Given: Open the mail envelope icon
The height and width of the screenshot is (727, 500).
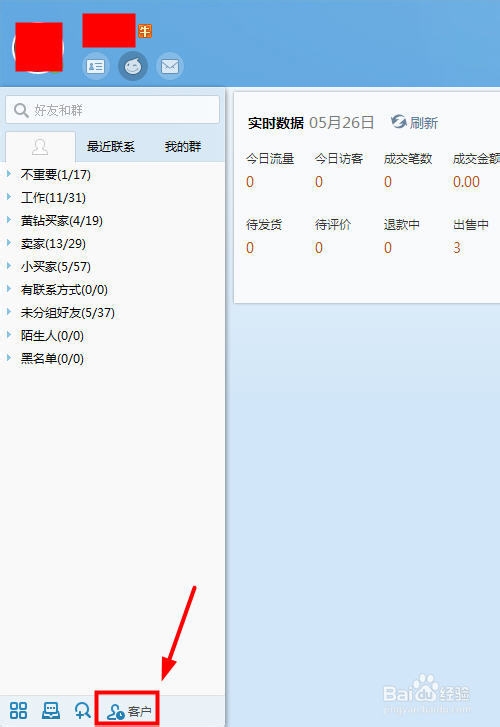Looking at the screenshot, I should [170, 67].
